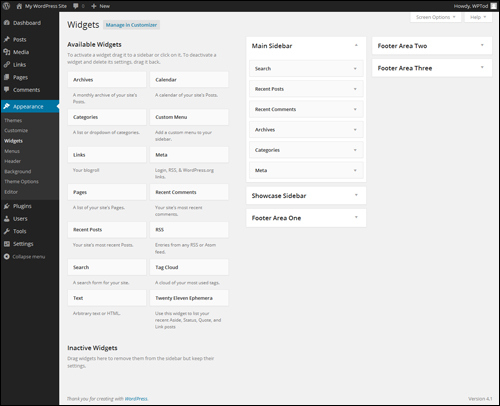500x406 pixels.
Task: Open the site home icon
Action: 19,6
